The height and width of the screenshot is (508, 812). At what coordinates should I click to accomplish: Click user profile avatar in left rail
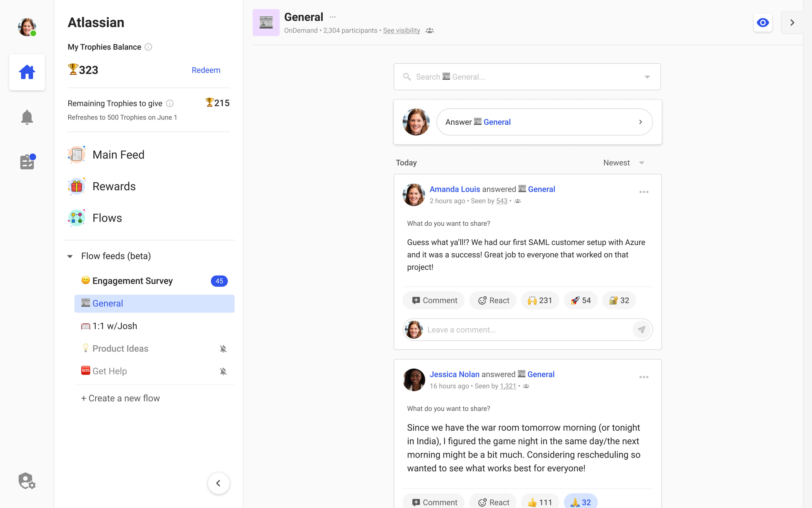(x=27, y=27)
